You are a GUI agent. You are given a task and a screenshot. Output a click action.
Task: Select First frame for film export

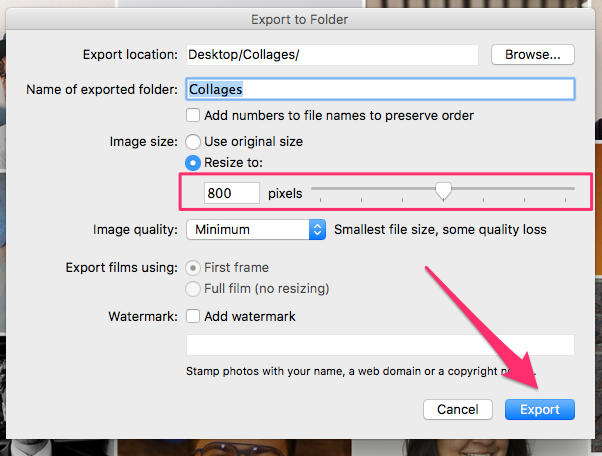(x=194, y=267)
